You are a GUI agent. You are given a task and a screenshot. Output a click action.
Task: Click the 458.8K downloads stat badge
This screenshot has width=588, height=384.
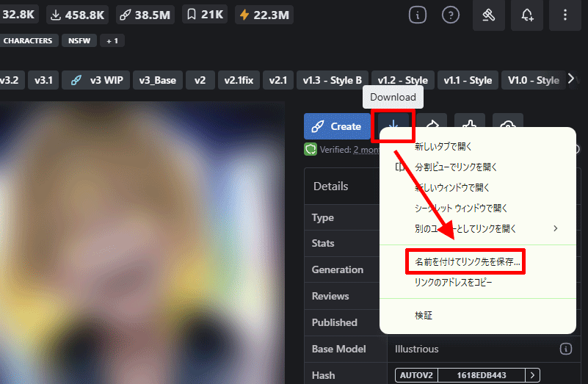pos(78,15)
